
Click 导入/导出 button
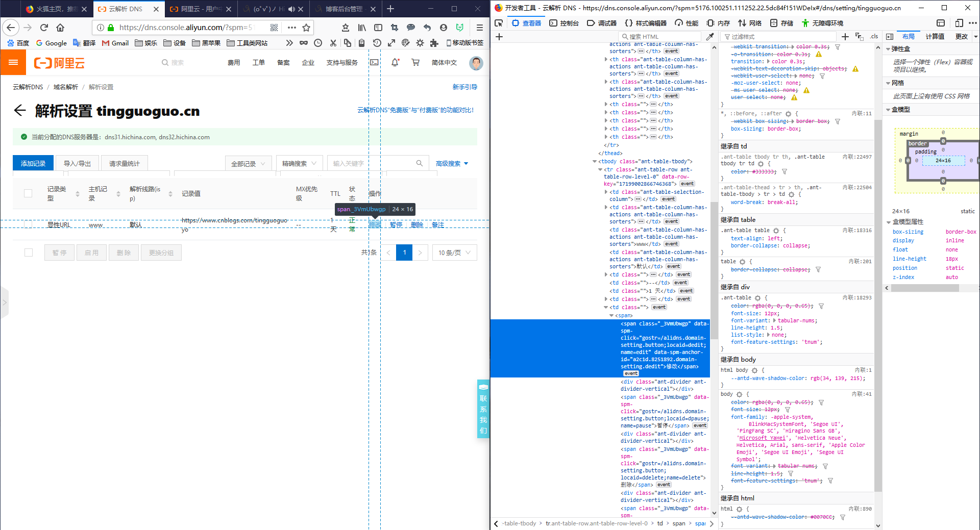[77, 163]
